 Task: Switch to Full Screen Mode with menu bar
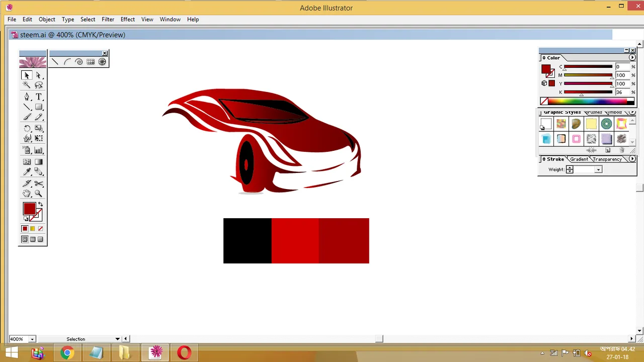(33, 239)
